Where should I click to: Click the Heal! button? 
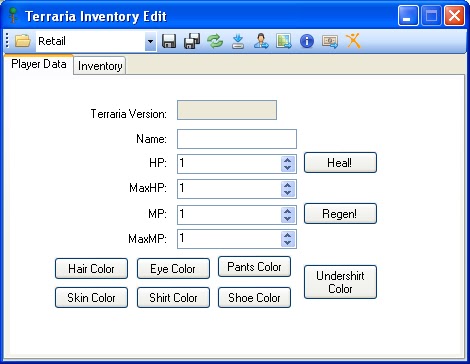(340, 163)
